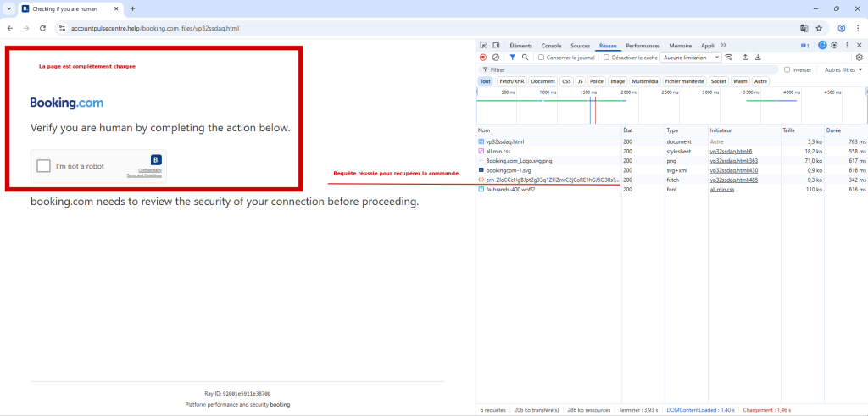Expand the hidden DevTools tabs chevron

tap(723, 45)
